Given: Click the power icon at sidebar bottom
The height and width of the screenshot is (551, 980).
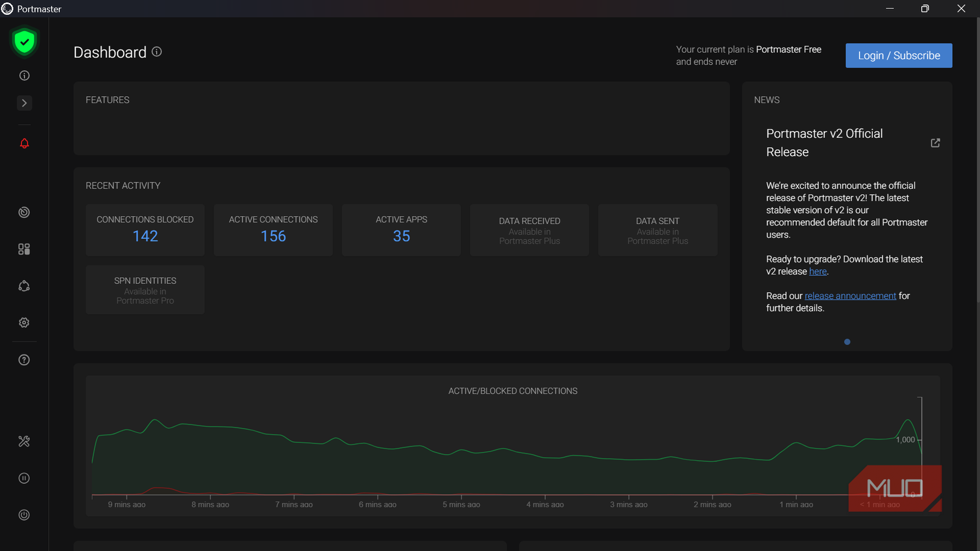Looking at the screenshot, I should click(24, 515).
